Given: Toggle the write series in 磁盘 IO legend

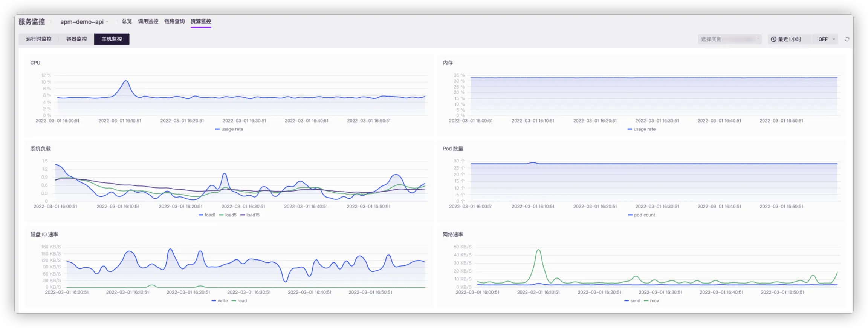Looking at the screenshot, I should tap(220, 301).
